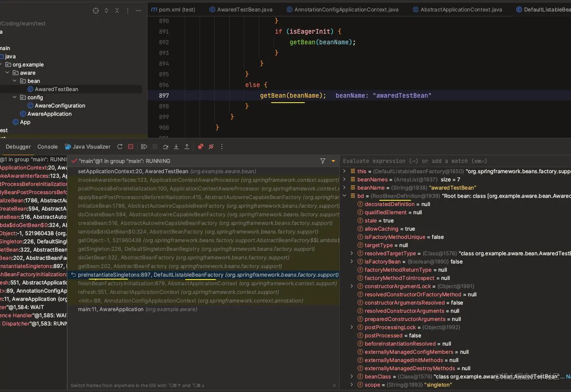
Task: Select AwaredTestBean in project tree
Action: pos(56,89)
